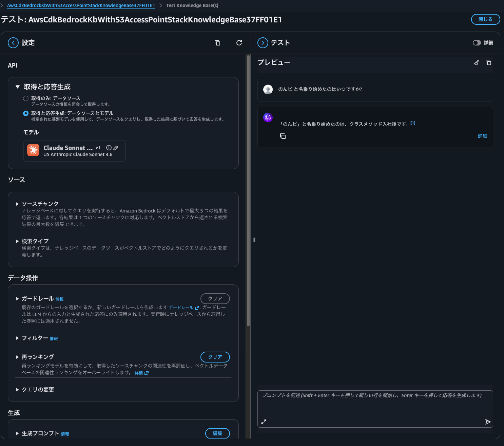504x446 pixels.
Task: Click the クリア button for ガードレール
Action: pyautogui.click(x=215, y=299)
